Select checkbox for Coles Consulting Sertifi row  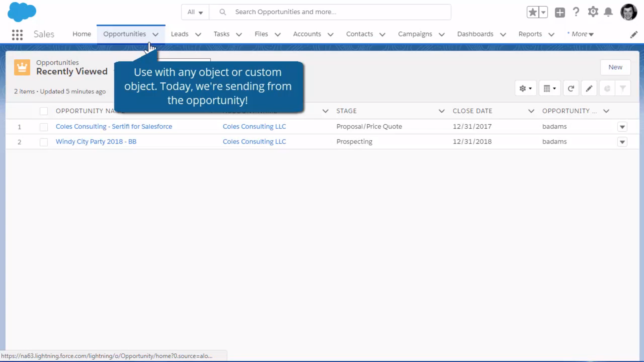coord(44,127)
